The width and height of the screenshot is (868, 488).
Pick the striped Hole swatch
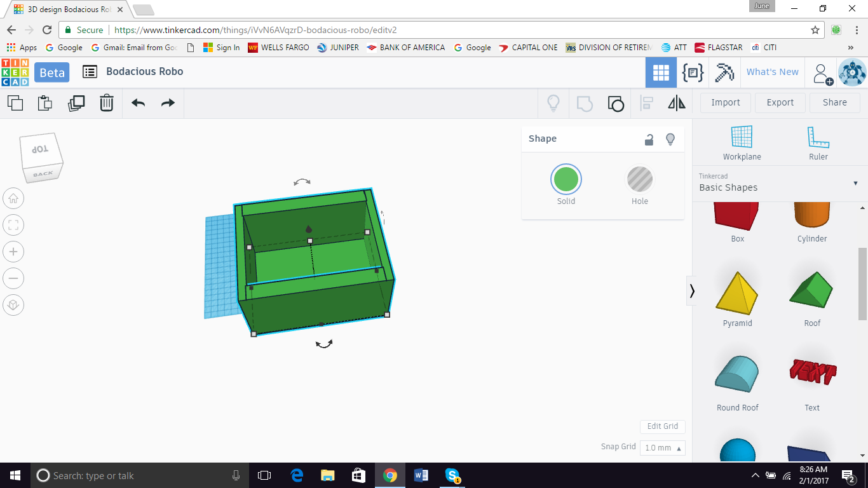[640, 179]
